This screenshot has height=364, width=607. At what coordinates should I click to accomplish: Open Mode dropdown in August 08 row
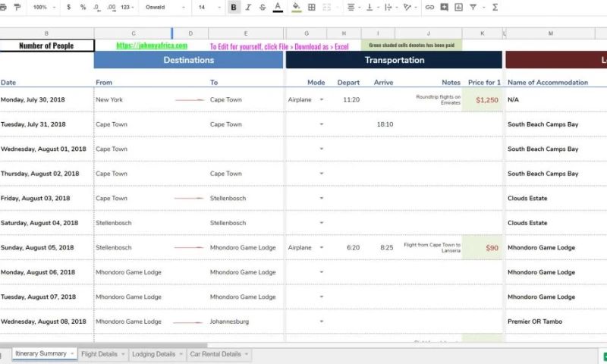pos(321,322)
